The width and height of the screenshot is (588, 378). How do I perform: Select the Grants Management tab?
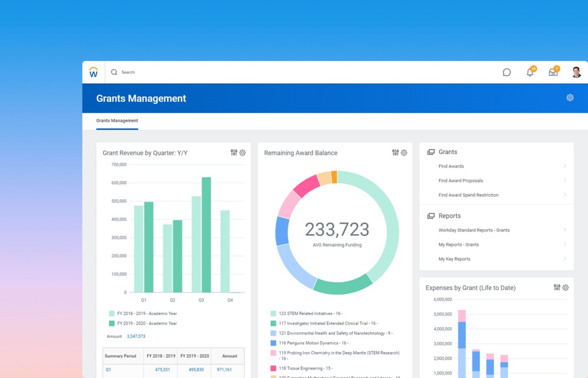[x=117, y=121]
